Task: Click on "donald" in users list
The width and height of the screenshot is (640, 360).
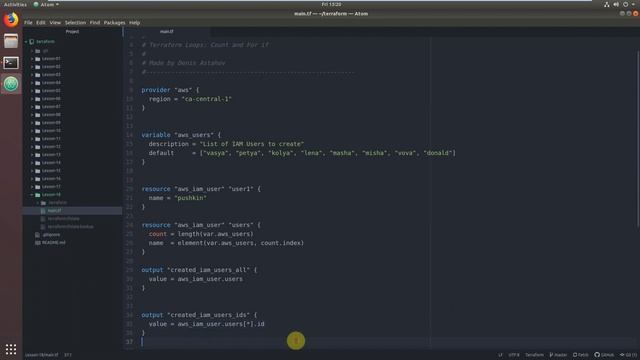Action: [438, 153]
